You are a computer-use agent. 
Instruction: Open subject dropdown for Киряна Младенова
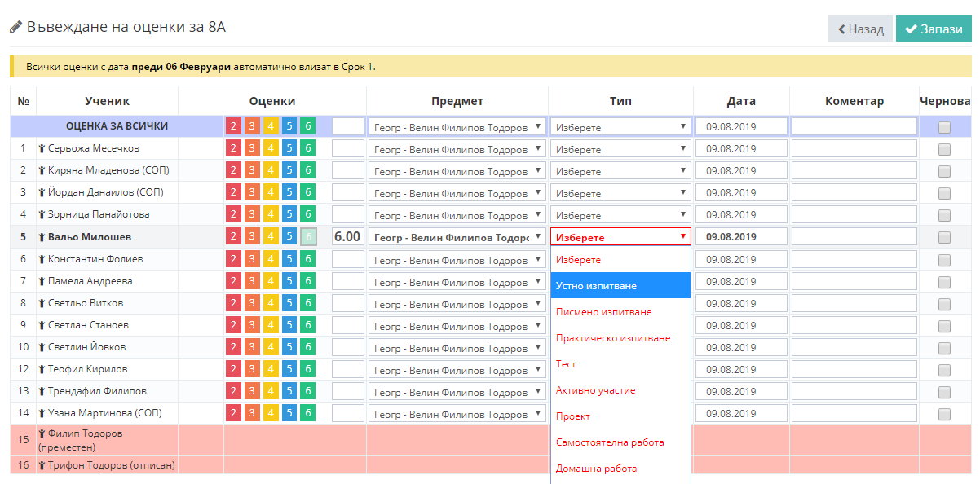click(457, 171)
